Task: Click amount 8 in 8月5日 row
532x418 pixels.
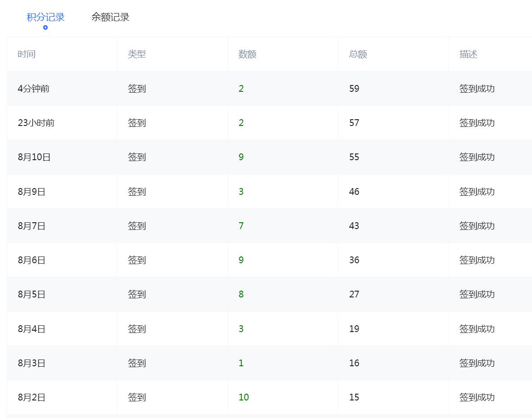Action: 241,294
